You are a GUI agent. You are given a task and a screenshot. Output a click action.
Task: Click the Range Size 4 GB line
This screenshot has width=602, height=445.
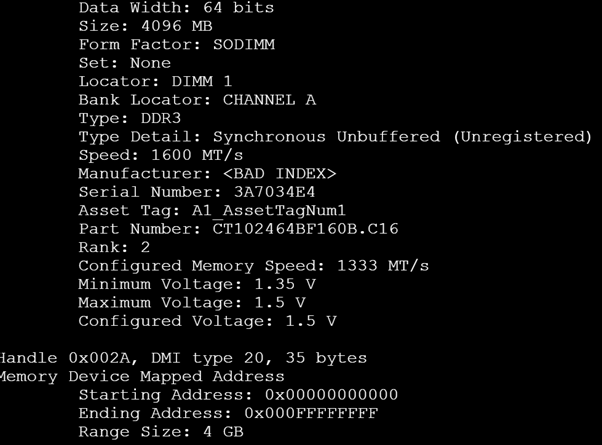click(x=161, y=431)
